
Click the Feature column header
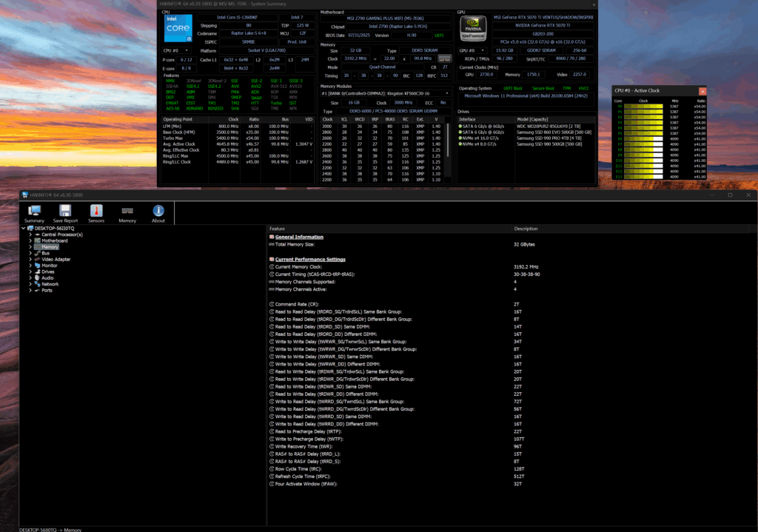[x=389, y=229]
